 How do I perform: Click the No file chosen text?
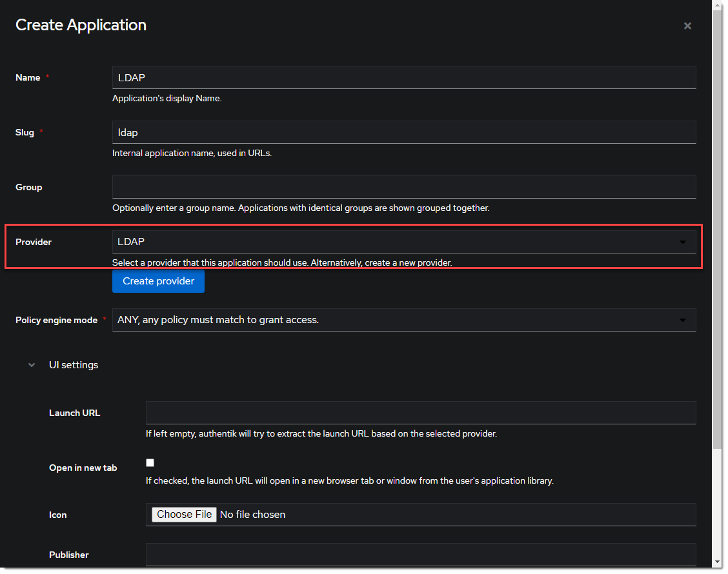pos(252,515)
